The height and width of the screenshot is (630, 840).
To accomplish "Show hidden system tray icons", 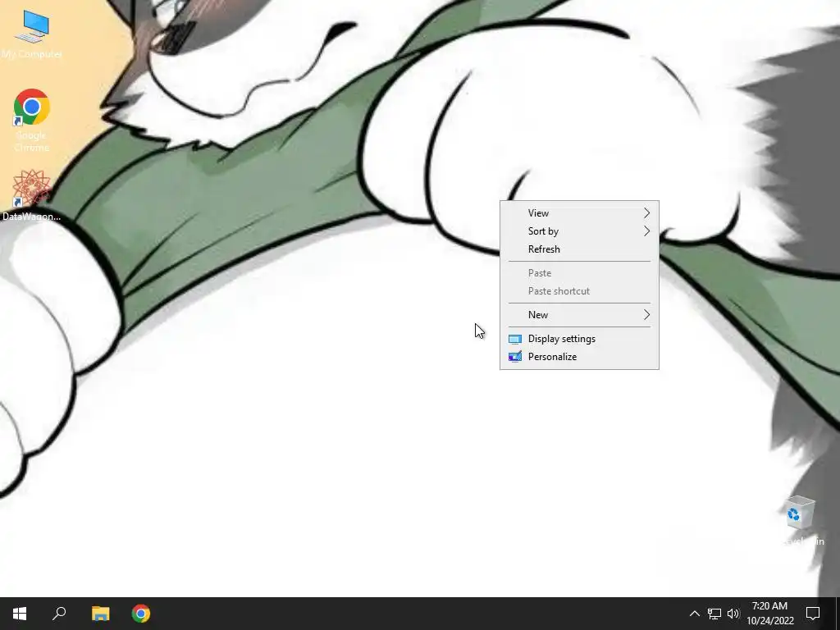I will (x=694, y=614).
